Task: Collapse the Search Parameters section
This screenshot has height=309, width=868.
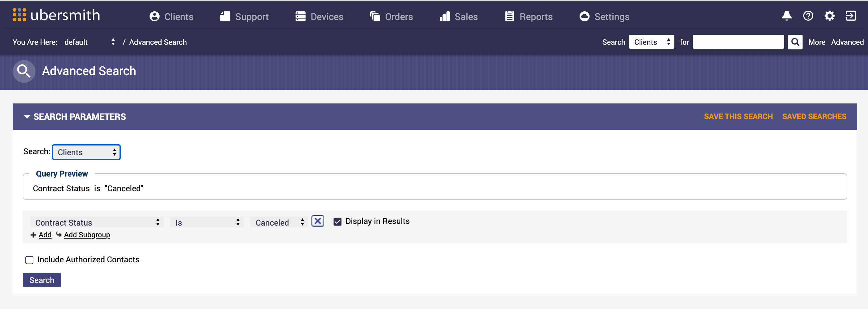Action: pos(27,117)
